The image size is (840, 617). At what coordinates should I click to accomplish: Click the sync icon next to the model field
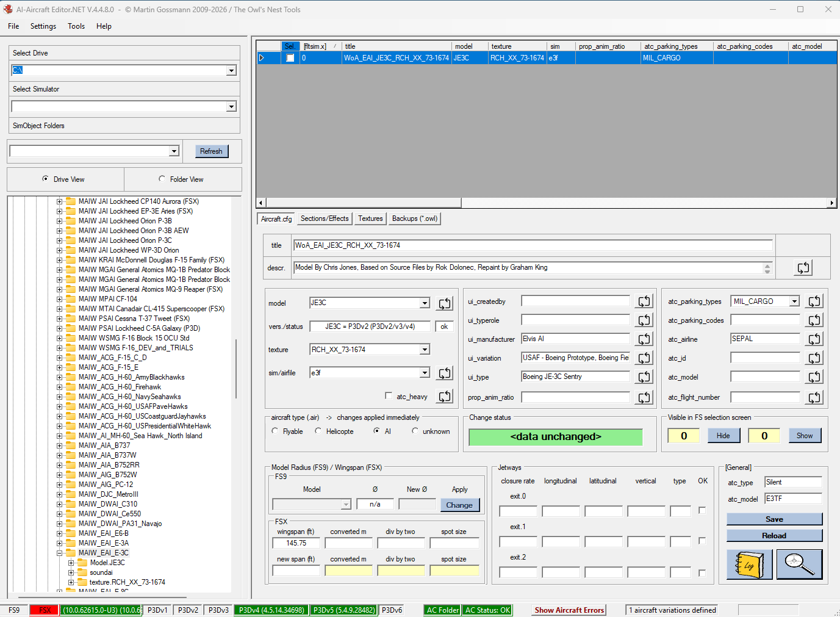coord(445,303)
